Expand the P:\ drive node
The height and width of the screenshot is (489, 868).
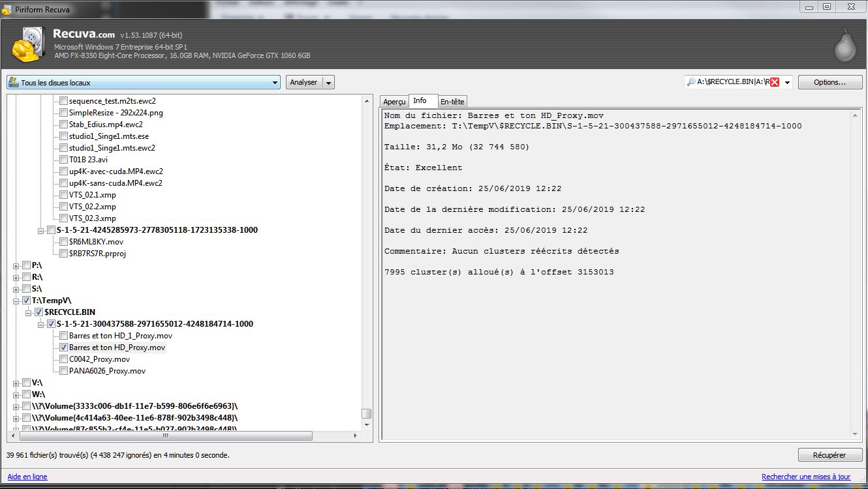click(x=16, y=265)
